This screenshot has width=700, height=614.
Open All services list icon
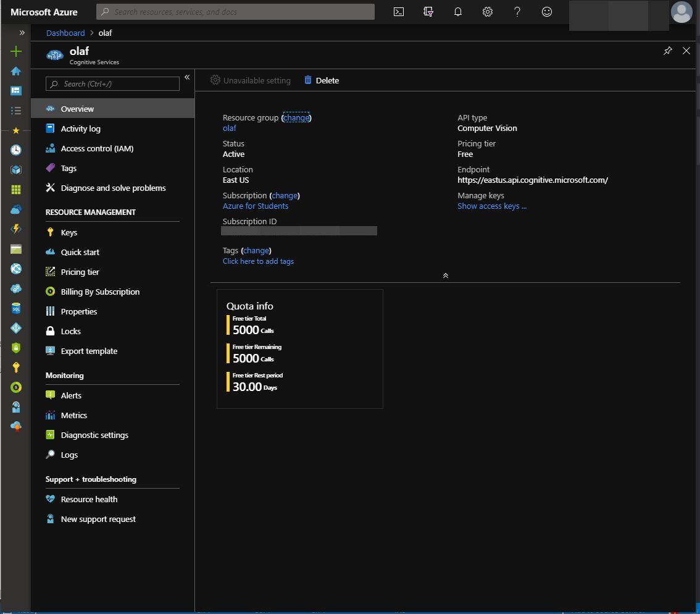[16, 111]
